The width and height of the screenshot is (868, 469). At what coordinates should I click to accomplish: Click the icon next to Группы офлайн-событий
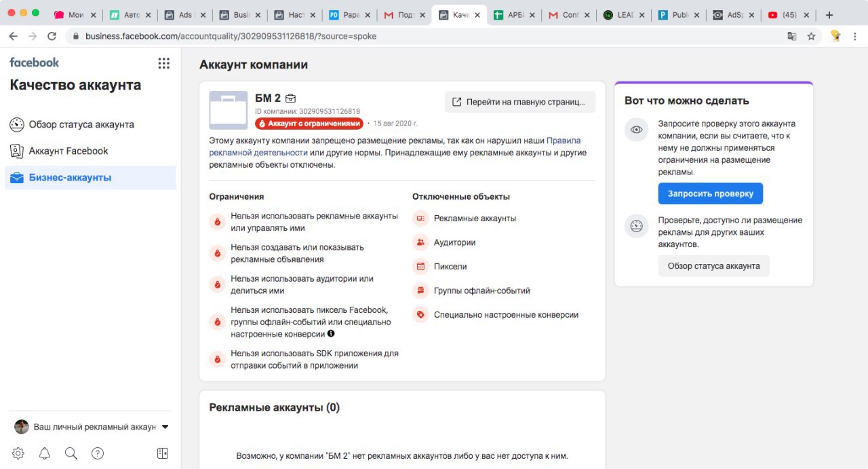click(420, 290)
